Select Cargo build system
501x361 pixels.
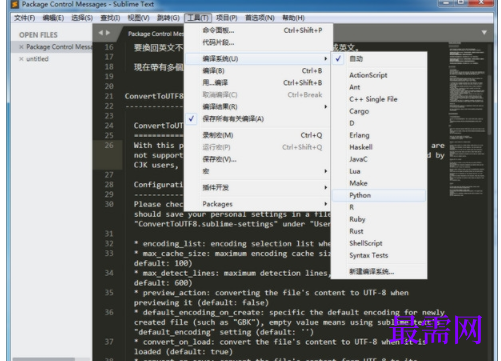379,111
